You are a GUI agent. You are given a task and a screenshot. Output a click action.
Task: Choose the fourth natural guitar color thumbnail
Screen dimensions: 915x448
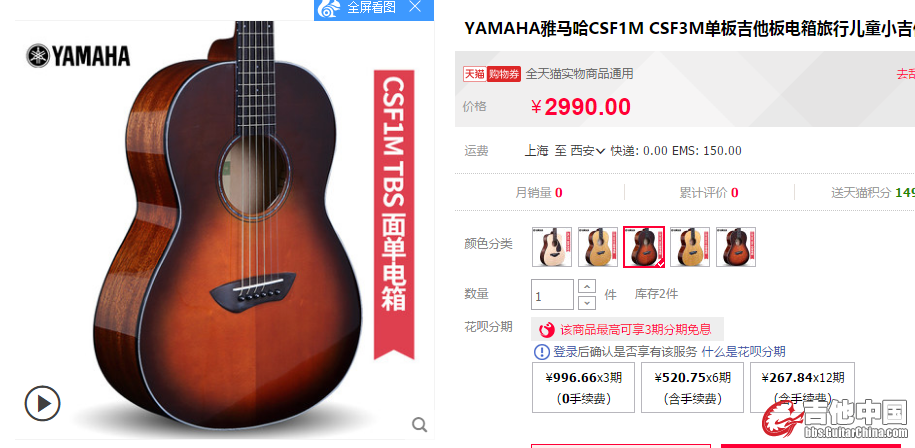click(690, 247)
